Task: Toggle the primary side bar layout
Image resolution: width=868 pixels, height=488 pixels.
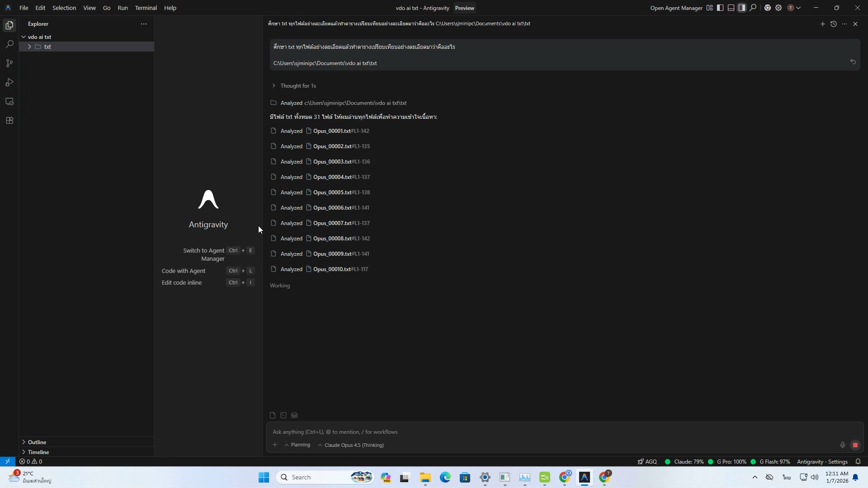Action: (720, 8)
